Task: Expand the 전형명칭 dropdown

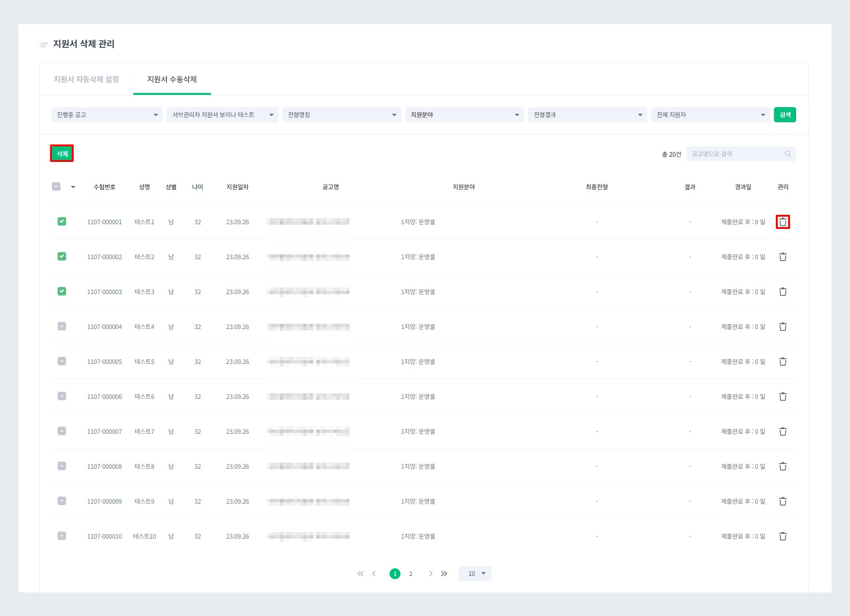Action: (342, 115)
